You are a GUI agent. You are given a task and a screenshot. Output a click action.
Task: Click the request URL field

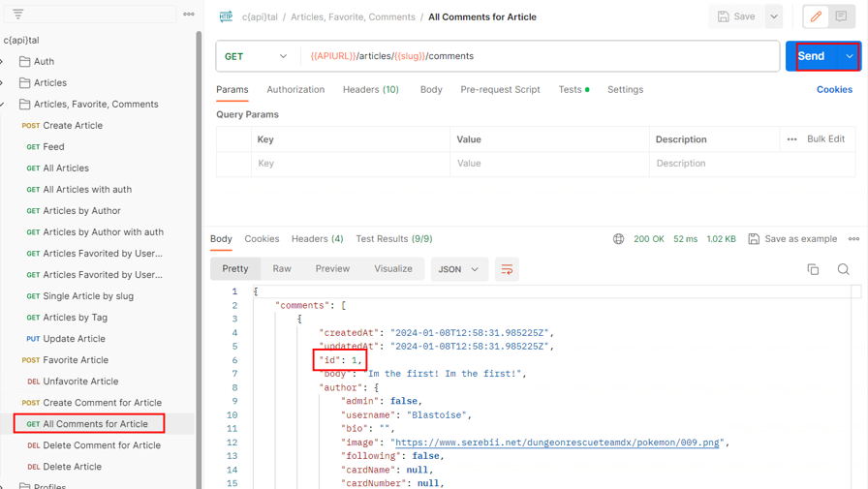(540, 56)
